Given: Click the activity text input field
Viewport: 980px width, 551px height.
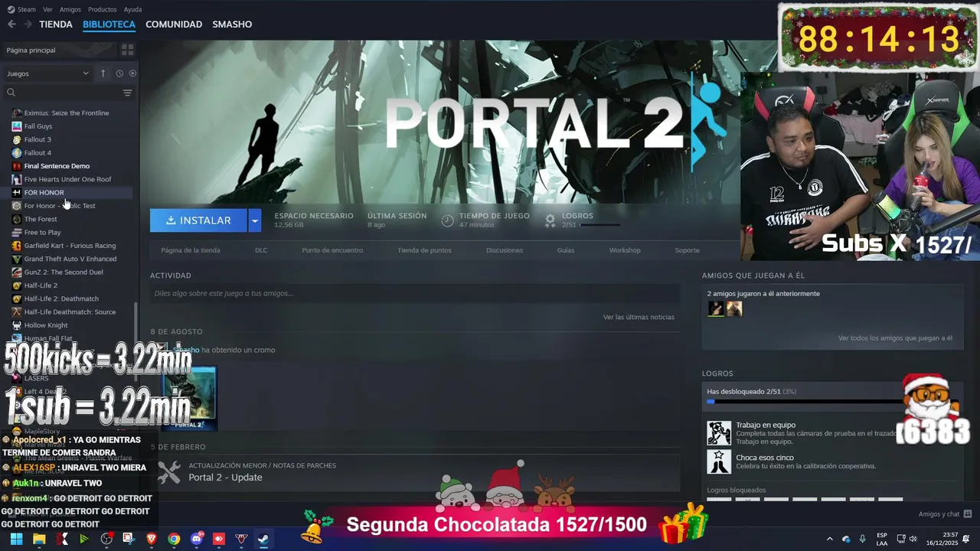Looking at the screenshot, I should point(415,293).
